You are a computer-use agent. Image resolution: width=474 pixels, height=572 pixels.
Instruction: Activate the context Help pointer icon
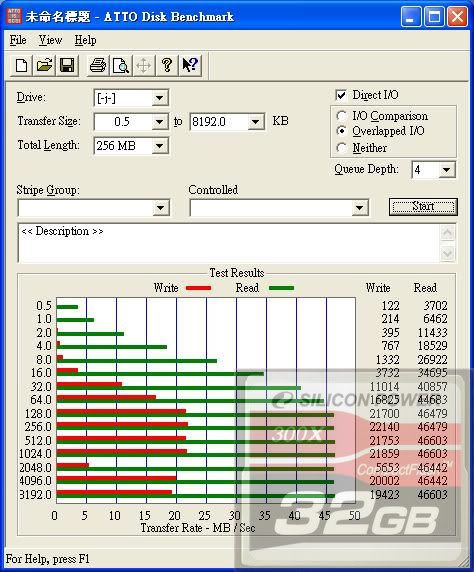(190, 66)
